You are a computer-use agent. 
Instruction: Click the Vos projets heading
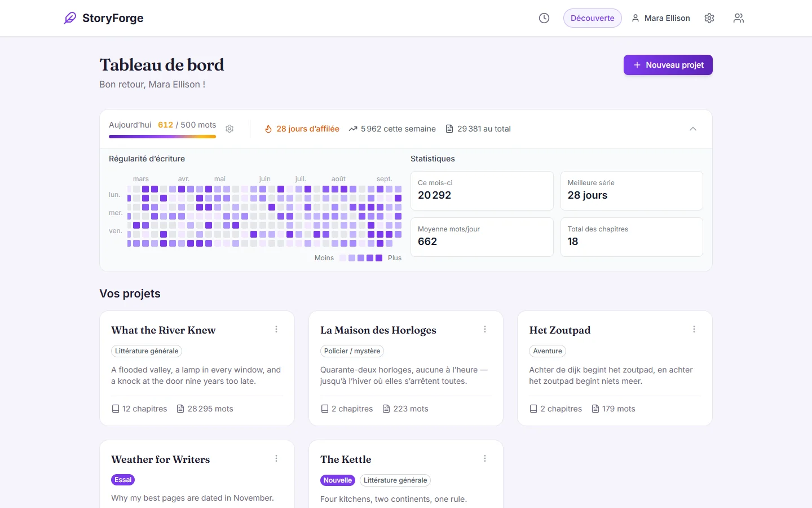[130, 294]
